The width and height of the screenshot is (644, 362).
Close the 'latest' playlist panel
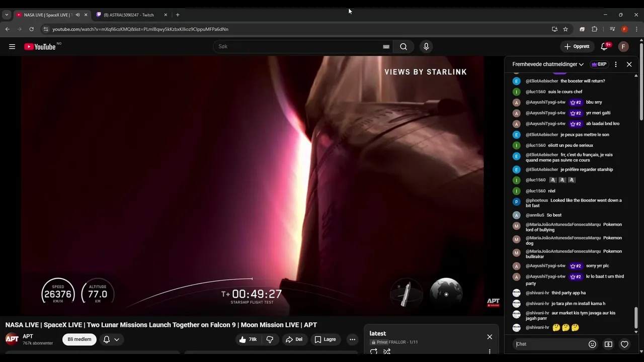(x=490, y=337)
